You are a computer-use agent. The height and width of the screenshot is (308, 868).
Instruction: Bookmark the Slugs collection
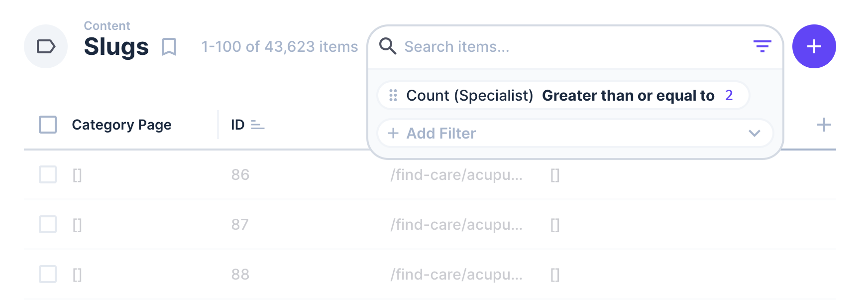coord(169,47)
